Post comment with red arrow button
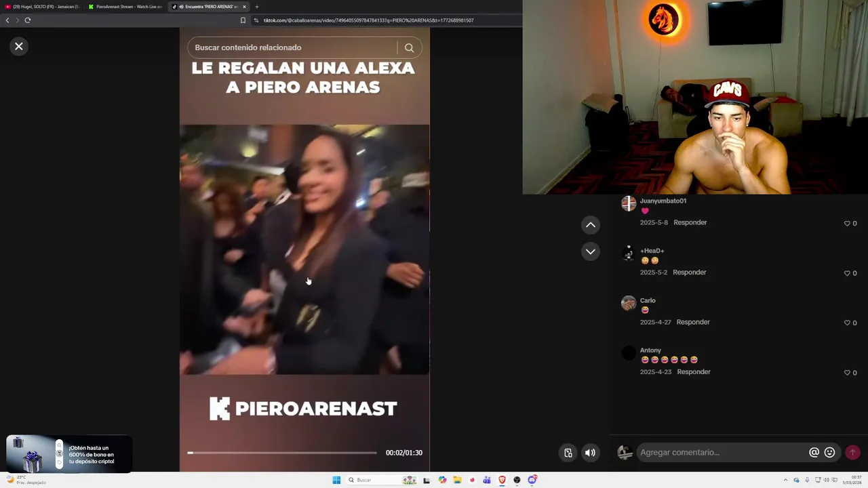This screenshot has width=868, height=488. 852,453
